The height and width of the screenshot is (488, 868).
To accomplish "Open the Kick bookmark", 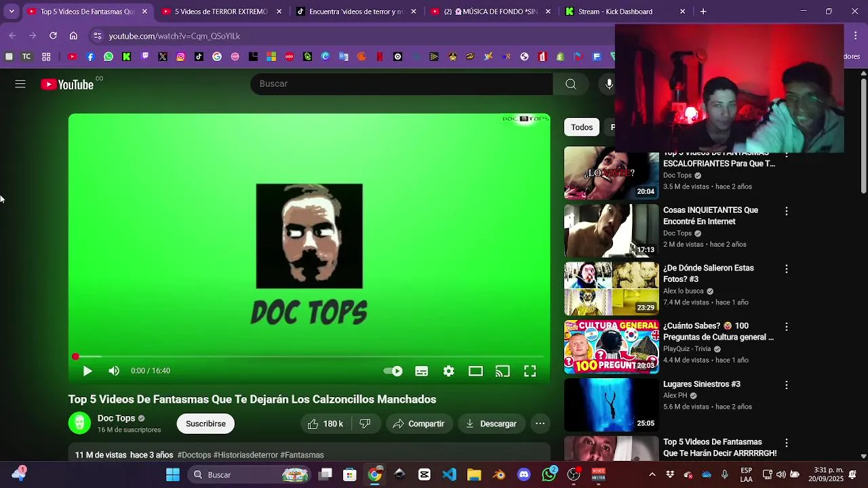I will tap(126, 57).
